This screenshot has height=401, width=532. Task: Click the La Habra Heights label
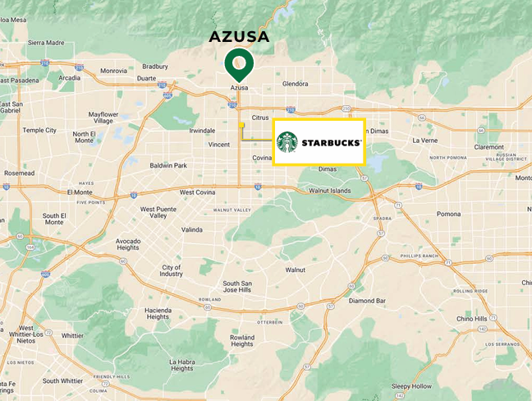(182, 365)
